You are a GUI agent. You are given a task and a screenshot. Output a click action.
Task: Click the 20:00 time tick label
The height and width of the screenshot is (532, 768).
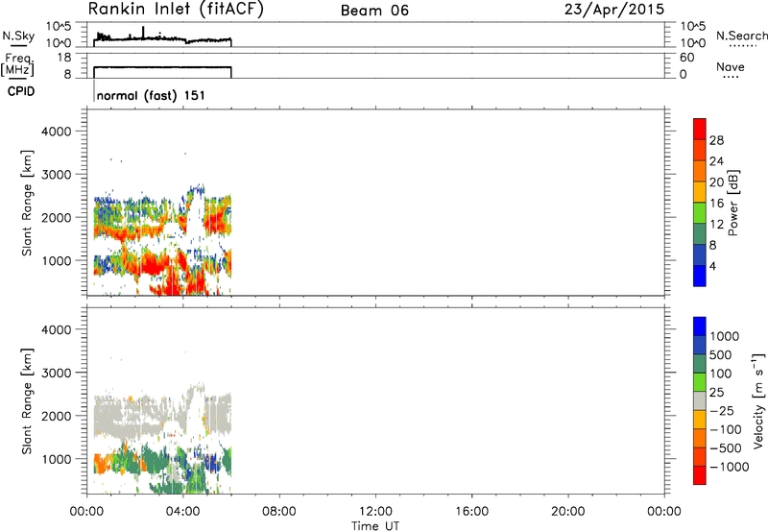tap(567, 512)
